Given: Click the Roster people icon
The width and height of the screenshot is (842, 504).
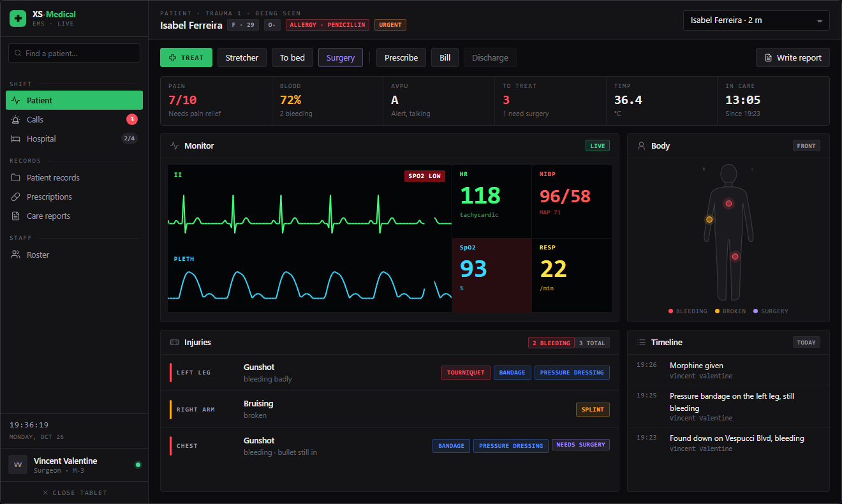Looking at the screenshot, I should 16,255.
